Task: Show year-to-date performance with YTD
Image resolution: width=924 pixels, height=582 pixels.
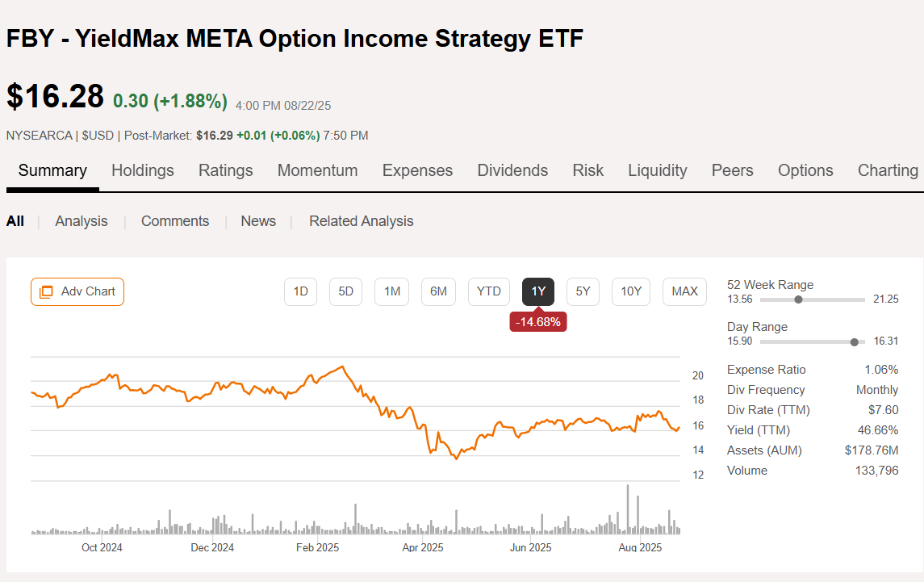Action: pos(488,291)
